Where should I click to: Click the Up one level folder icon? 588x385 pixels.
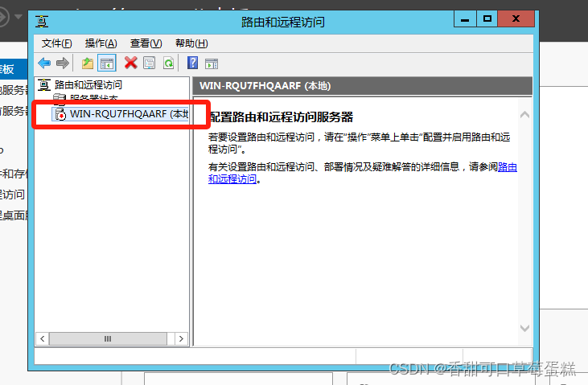tap(88, 63)
